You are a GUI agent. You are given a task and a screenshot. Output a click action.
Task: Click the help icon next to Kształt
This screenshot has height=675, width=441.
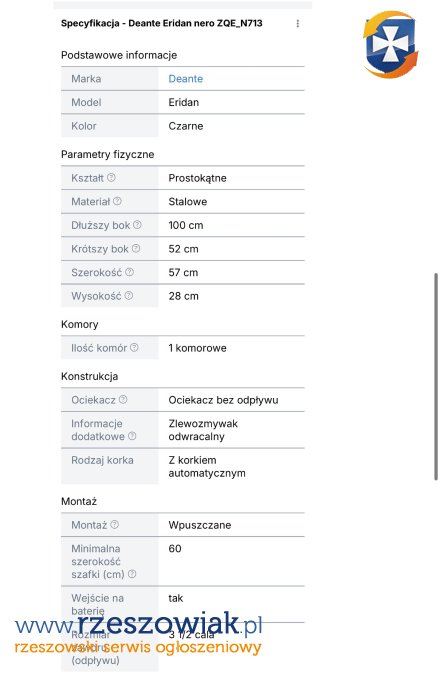click(111, 177)
